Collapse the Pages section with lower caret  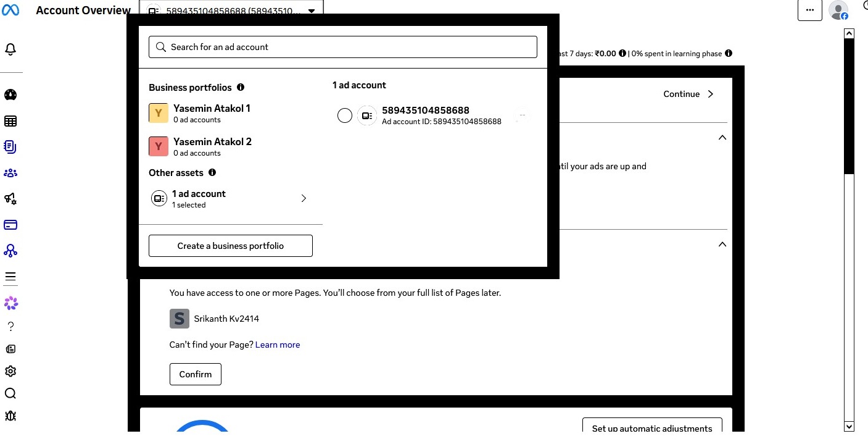coord(722,245)
